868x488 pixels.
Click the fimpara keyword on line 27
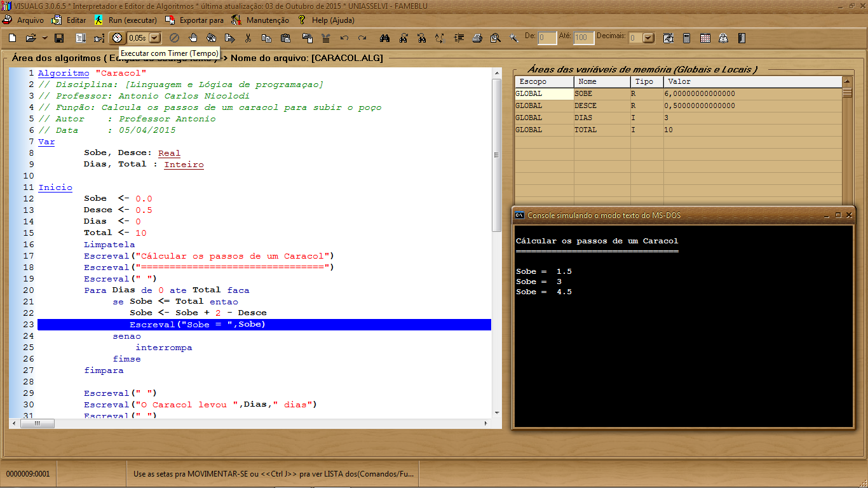(x=104, y=370)
